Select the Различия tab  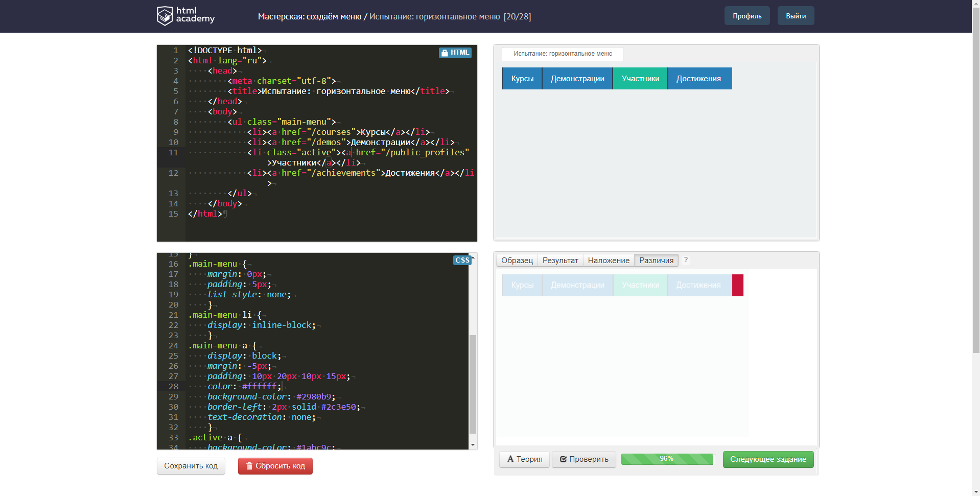click(x=656, y=261)
